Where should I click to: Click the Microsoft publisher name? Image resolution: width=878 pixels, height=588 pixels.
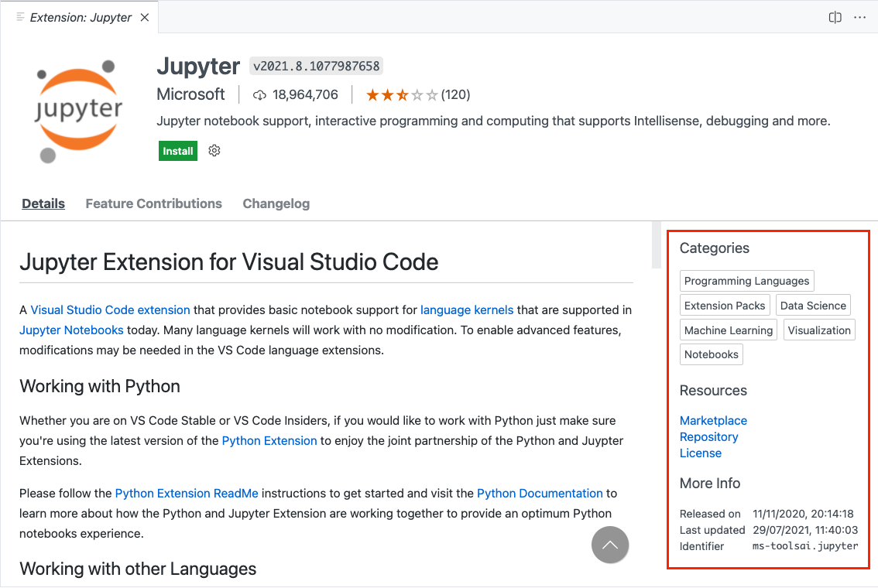(190, 94)
